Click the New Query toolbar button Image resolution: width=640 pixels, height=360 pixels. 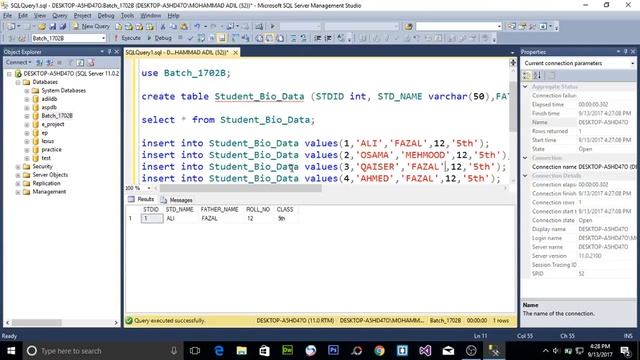(x=91, y=26)
